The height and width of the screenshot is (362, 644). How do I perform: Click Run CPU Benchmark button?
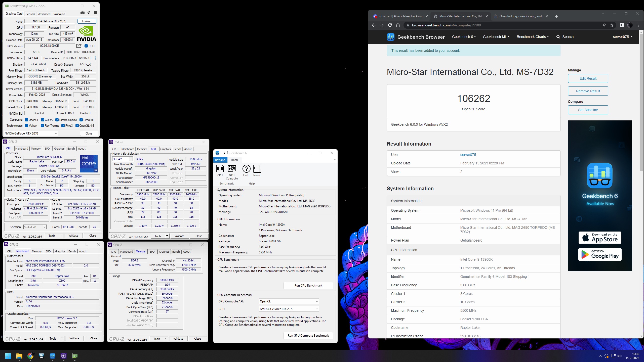point(308,286)
